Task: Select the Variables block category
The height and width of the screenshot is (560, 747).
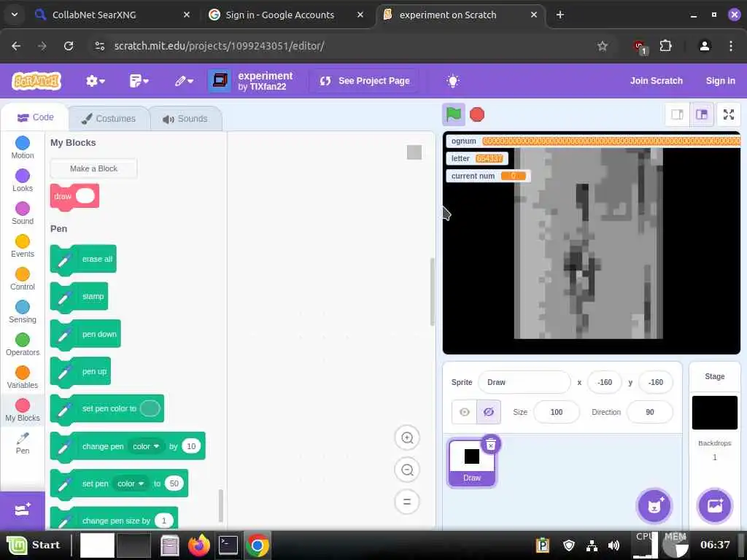Action: coord(23,378)
